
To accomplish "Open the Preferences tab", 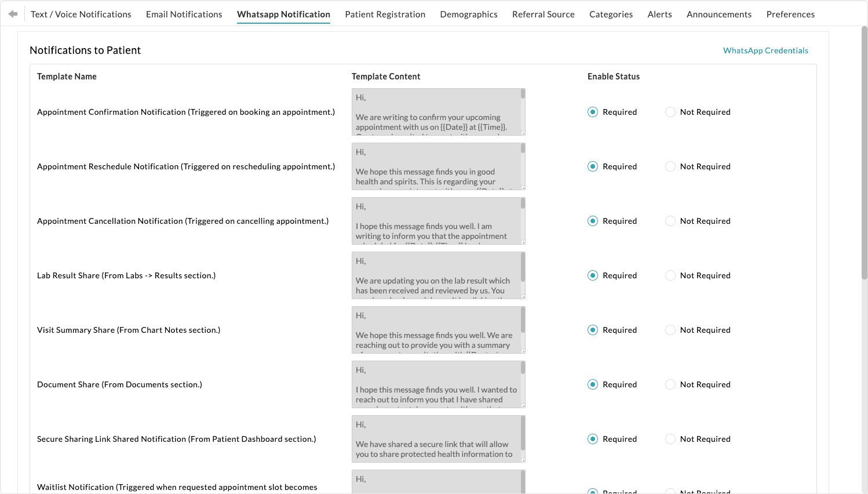I will coord(790,14).
